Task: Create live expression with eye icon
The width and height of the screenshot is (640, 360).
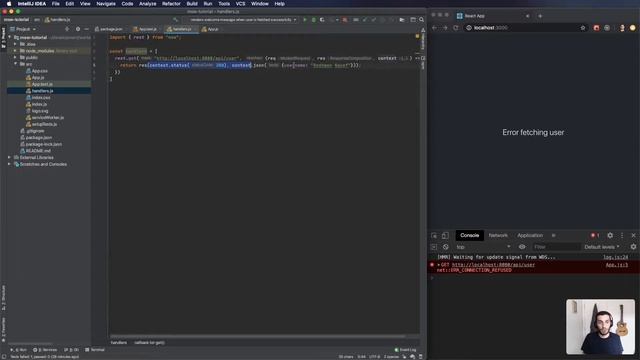Action: (522, 247)
